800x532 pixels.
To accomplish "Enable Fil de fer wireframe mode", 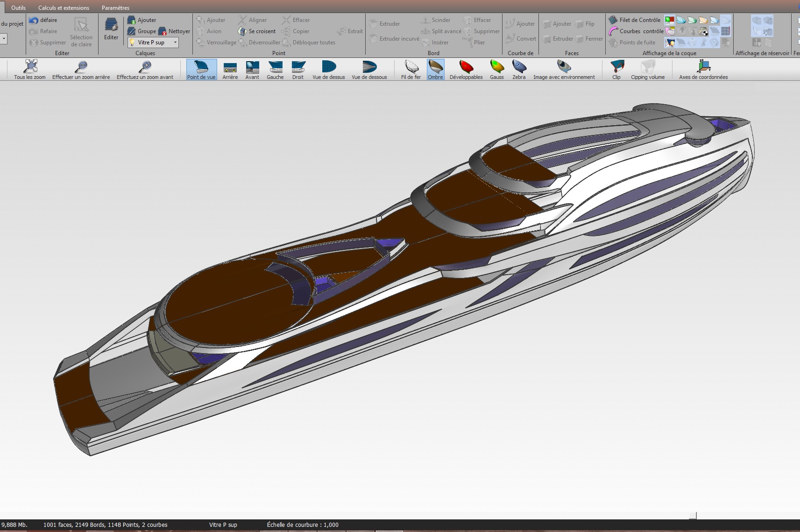I will tap(411, 70).
